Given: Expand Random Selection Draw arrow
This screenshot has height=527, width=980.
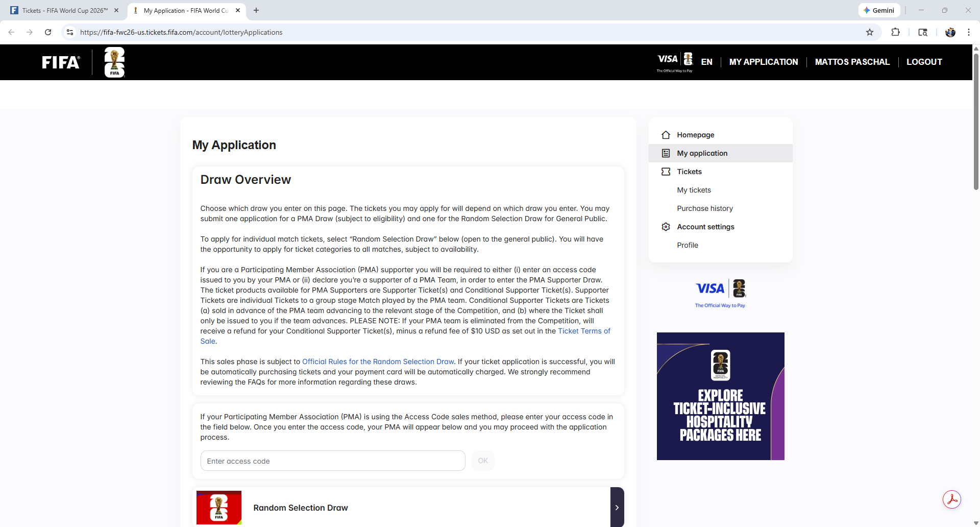Looking at the screenshot, I should point(617,507).
